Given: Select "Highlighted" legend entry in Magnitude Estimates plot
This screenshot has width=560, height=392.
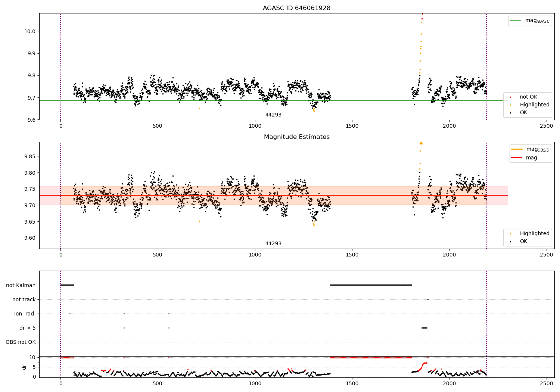Looking at the screenshot, I should tap(535, 234).
